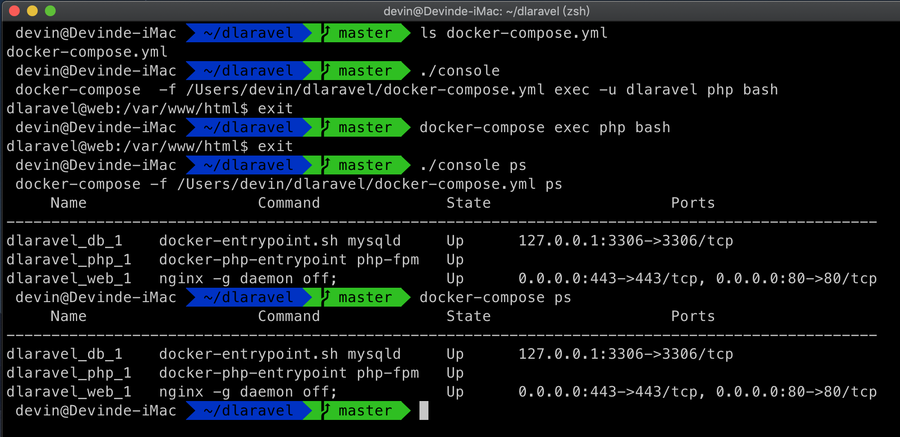Click the green 'master' segment before './console ps'
Image resolution: width=900 pixels, height=437 pixels.
point(365,165)
